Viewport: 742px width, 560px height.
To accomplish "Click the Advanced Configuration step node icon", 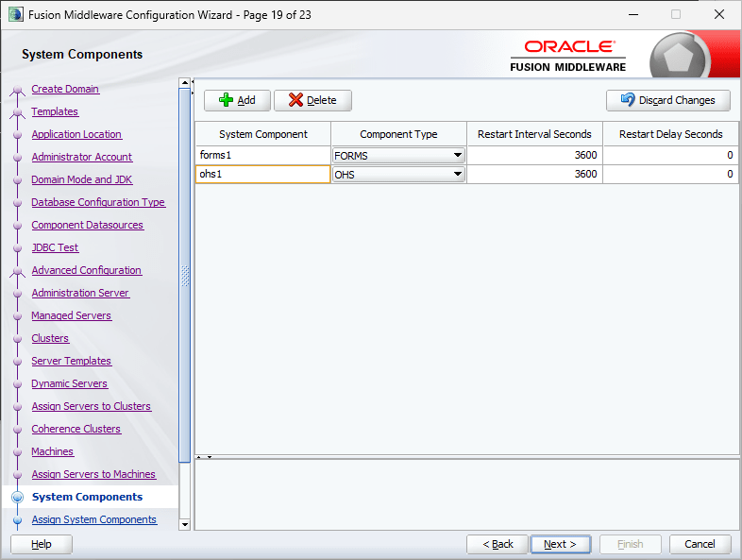I will tap(18, 271).
